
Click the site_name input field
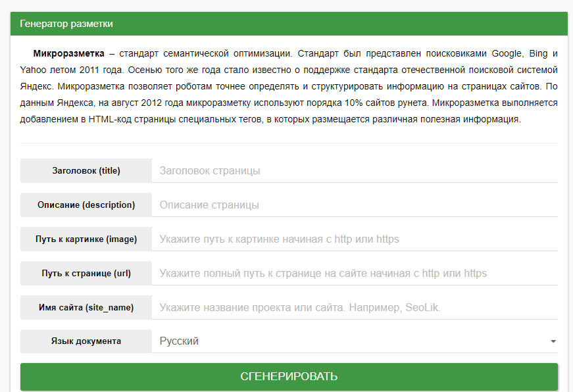355,307
